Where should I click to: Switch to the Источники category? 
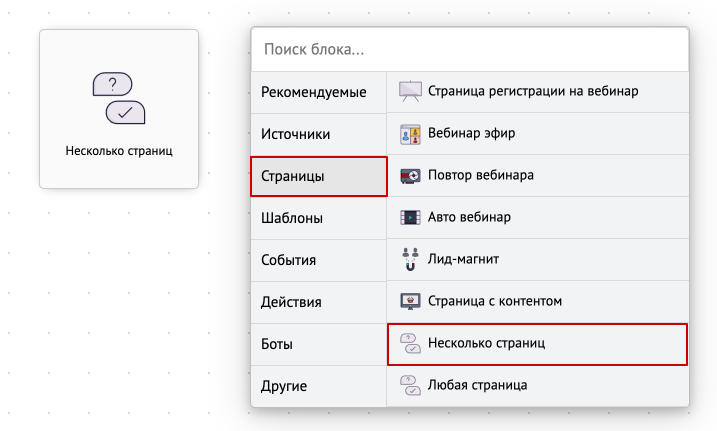click(x=319, y=134)
